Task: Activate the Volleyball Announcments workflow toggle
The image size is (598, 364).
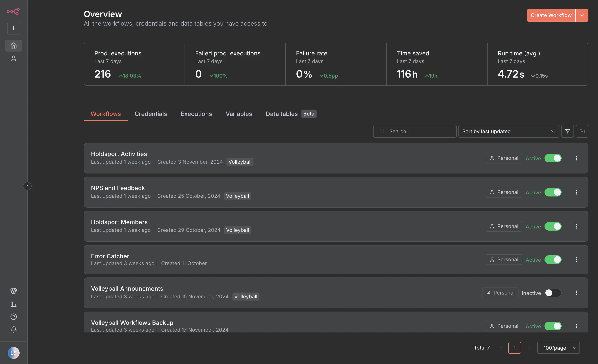Action: (x=553, y=293)
